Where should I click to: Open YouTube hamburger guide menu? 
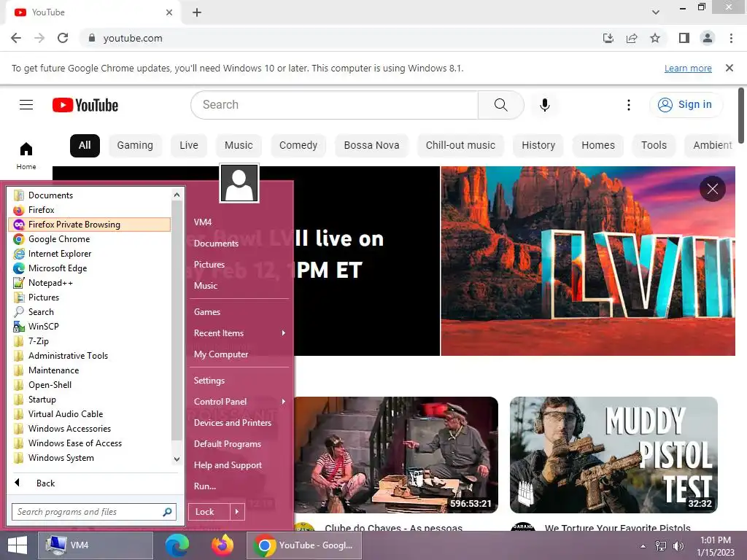pyautogui.click(x=26, y=105)
